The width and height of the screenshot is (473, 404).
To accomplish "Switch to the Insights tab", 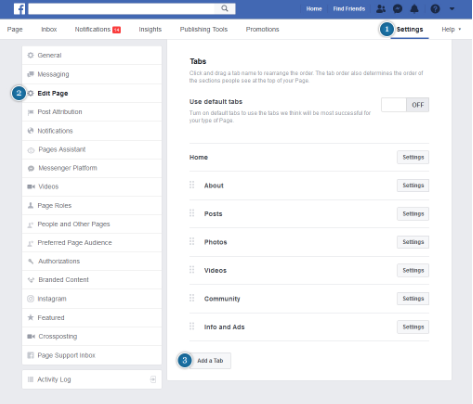I will click(x=150, y=29).
